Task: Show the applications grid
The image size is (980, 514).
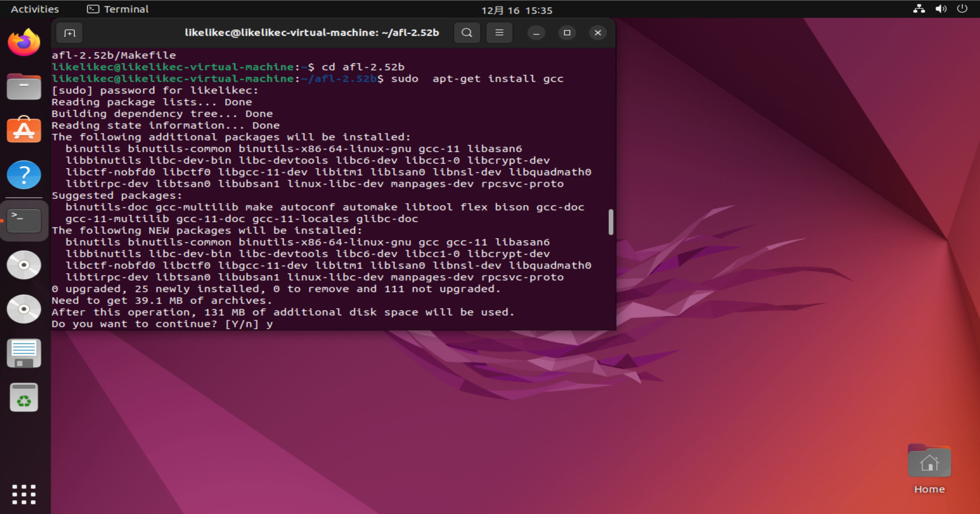Action: [x=24, y=494]
